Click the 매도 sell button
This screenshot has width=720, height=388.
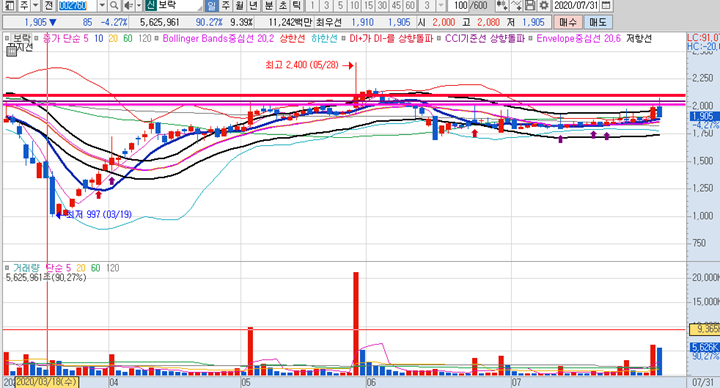598,22
